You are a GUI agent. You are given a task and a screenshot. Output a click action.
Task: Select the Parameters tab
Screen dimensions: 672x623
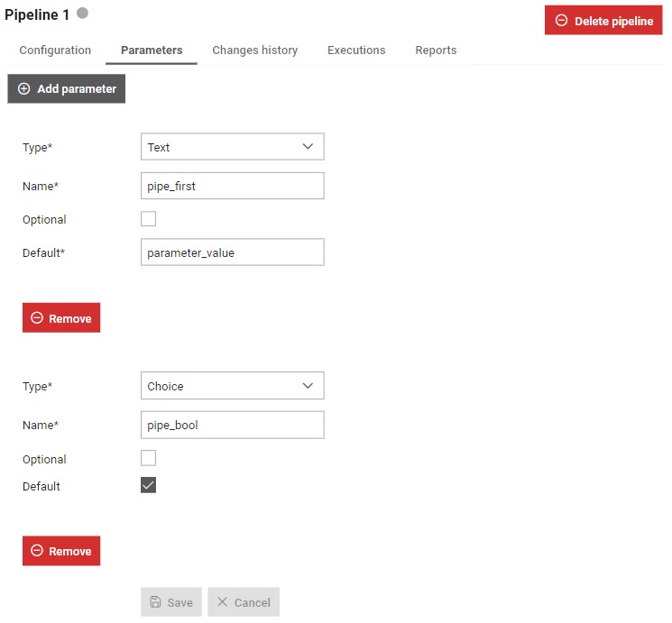pos(152,50)
